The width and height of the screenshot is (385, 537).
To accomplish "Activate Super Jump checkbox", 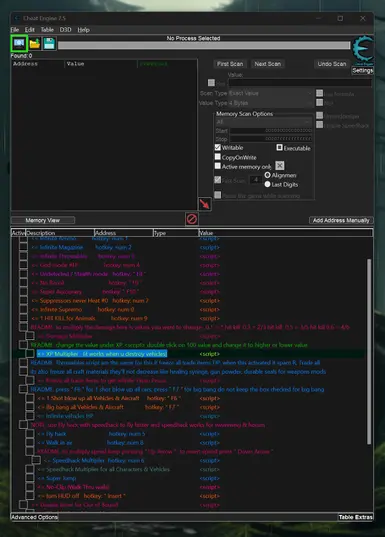I will [x=30, y=478].
